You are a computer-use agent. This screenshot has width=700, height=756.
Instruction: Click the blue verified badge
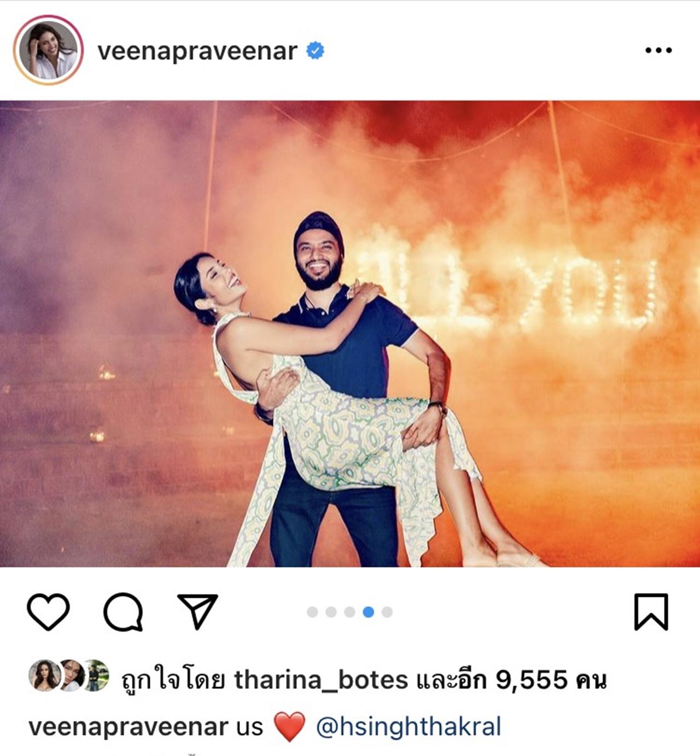[315, 51]
